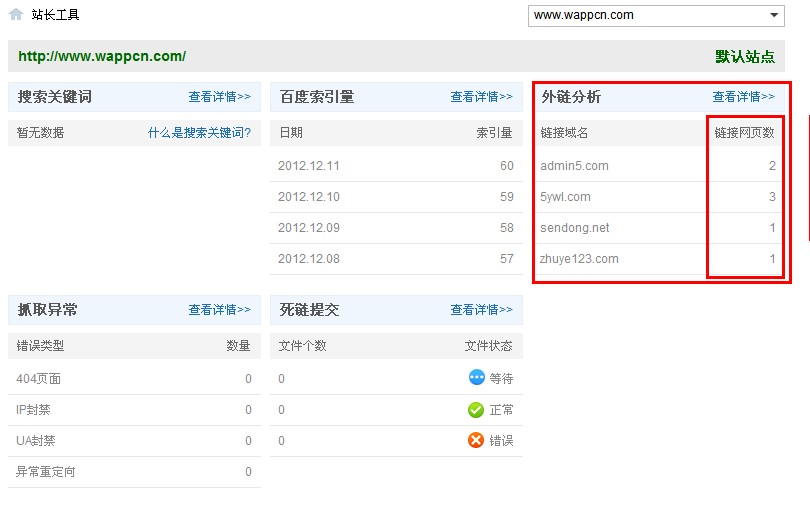Image resolution: width=810 pixels, height=532 pixels.
Task: Click the http://www.wappcn.com/ site URL
Action: click(x=102, y=57)
